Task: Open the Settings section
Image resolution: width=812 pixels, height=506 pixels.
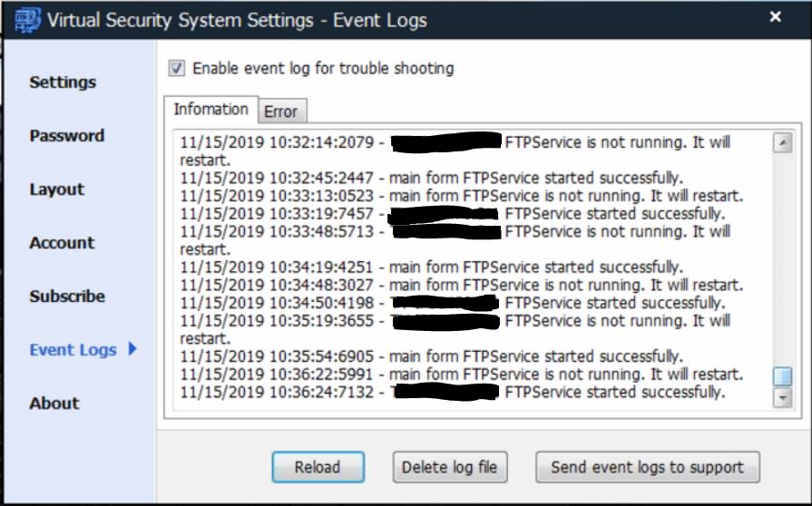Action: [63, 83]
